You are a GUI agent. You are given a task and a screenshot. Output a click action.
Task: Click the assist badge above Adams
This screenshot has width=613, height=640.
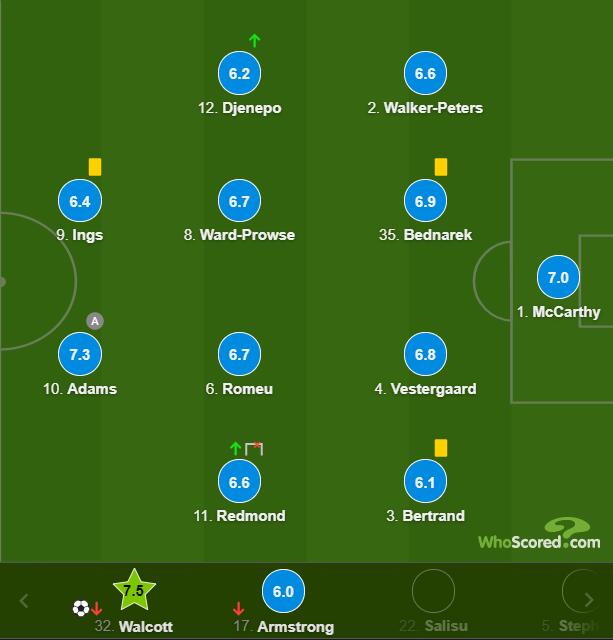point(95,321)
